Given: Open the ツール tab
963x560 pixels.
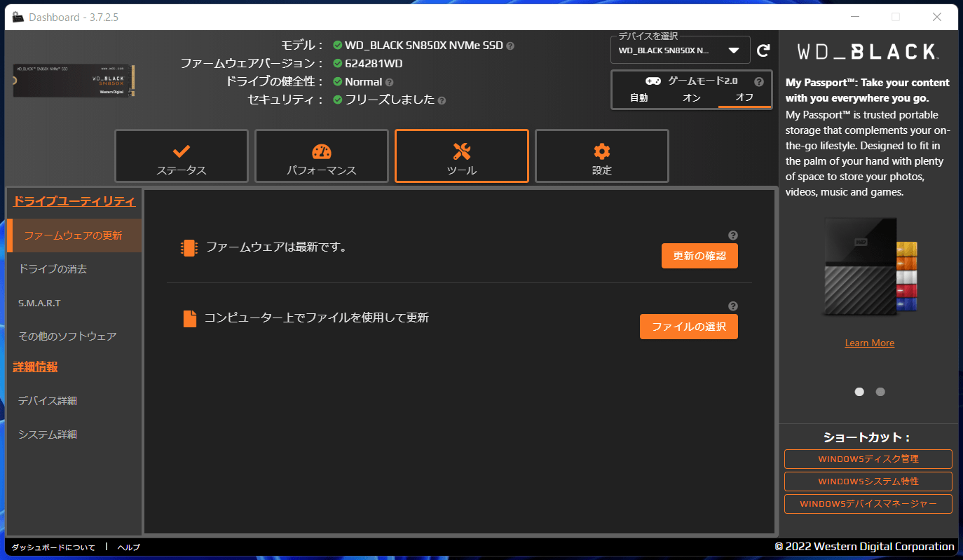Looking at the screenshot, I should tap(462, 156).
